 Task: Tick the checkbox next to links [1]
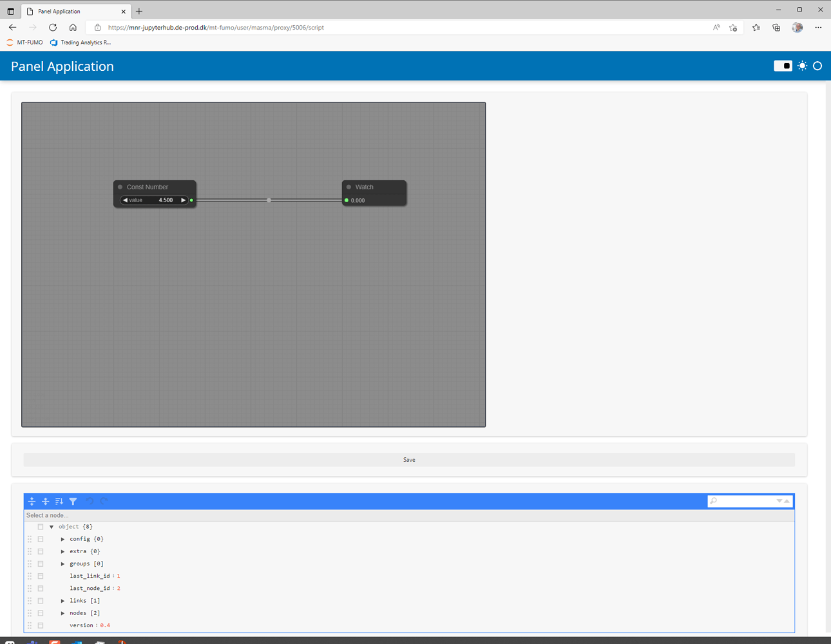pos(41,600)
